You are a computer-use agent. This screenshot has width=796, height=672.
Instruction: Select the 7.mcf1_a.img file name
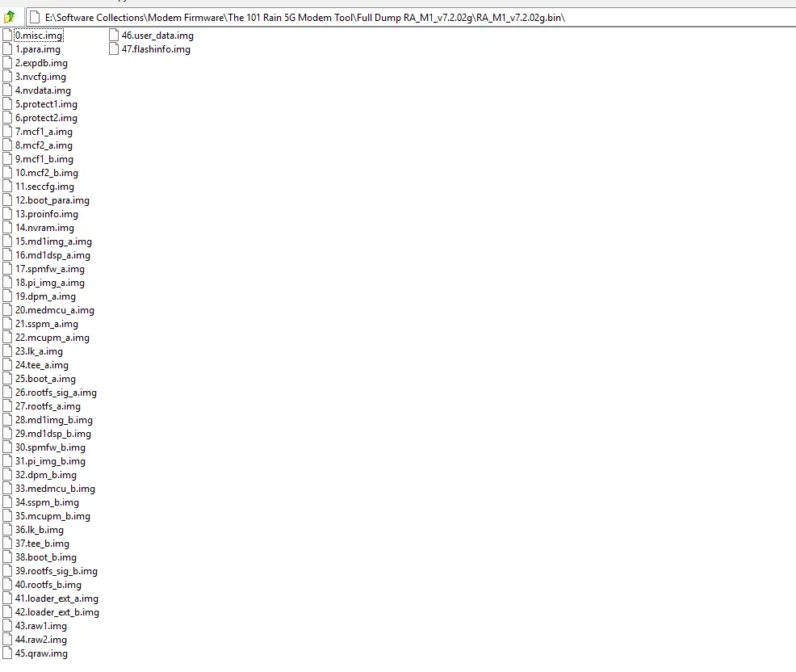click(x=44, y=132)
